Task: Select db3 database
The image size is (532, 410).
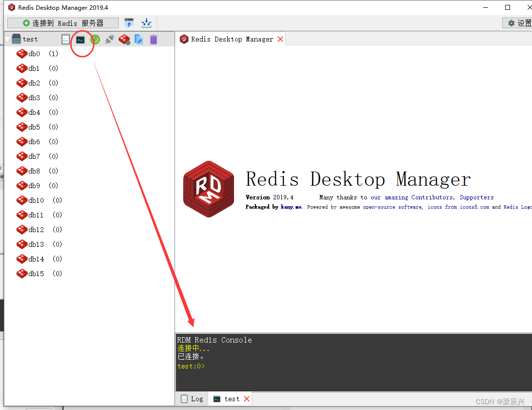Action: [x=37, y=98]
